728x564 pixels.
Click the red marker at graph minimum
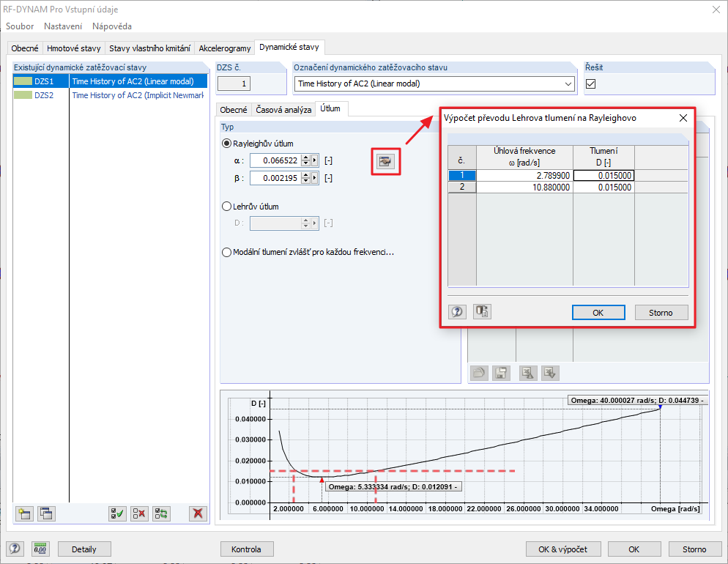322,480
